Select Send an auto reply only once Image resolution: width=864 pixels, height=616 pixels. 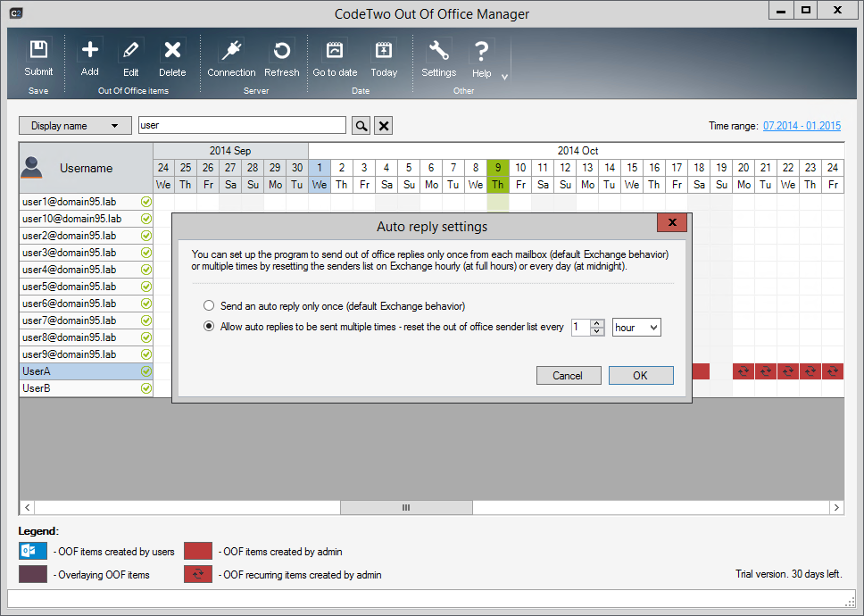[209, 306]
